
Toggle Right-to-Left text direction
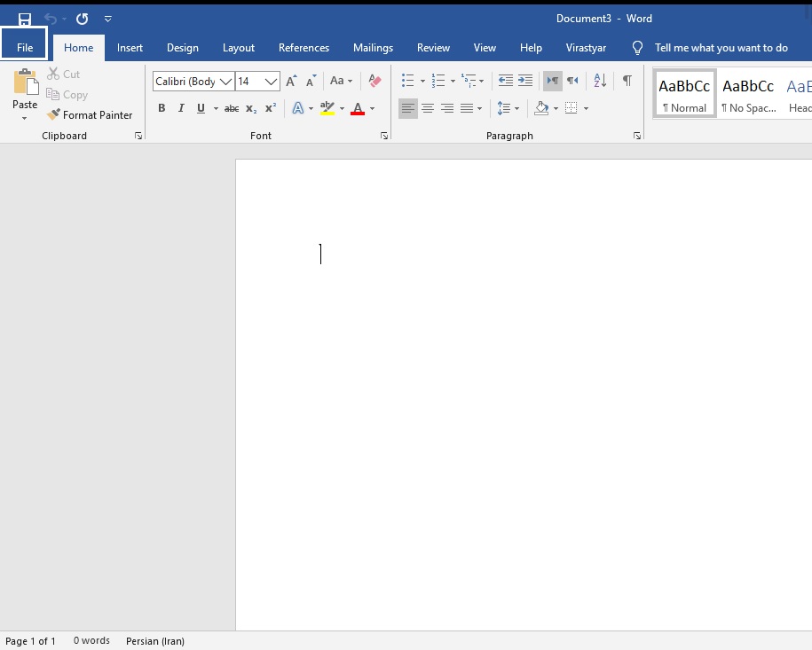pyautogui.click(x=572, y=80)
